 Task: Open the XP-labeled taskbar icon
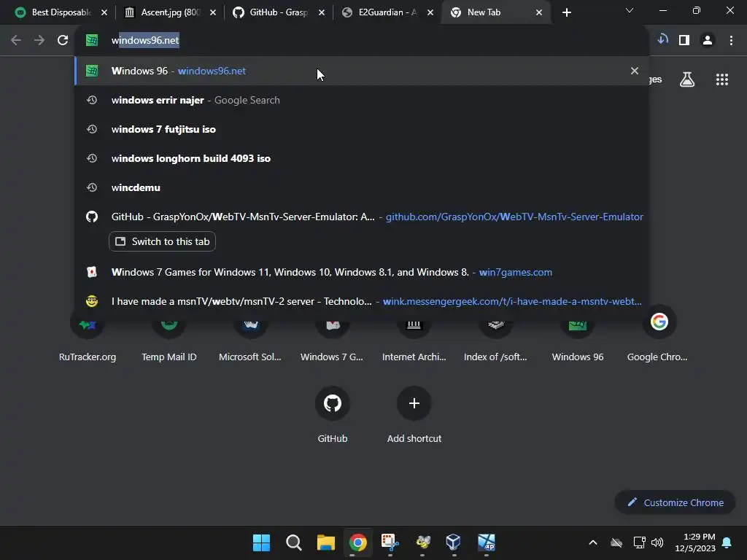(x=487, y=542)
